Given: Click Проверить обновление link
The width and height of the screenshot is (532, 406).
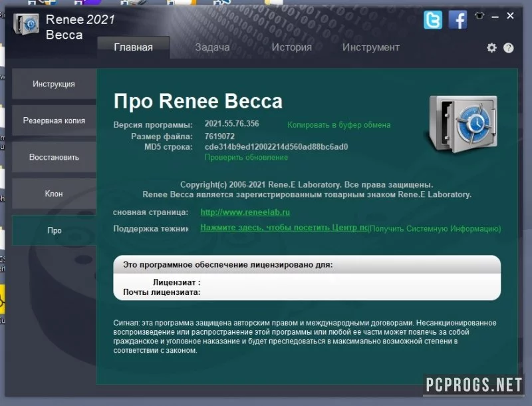Looking at the screenshot, I should coord(246,157).
